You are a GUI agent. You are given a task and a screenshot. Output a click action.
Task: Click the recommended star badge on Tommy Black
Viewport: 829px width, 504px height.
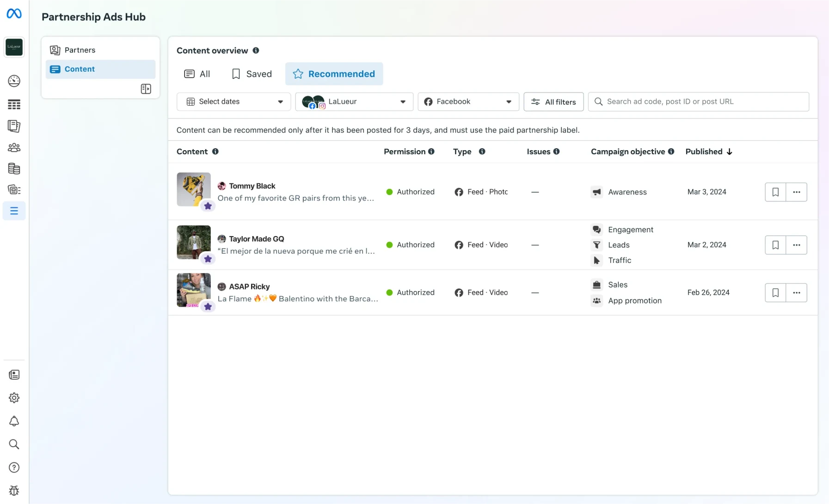pos(208,206)
